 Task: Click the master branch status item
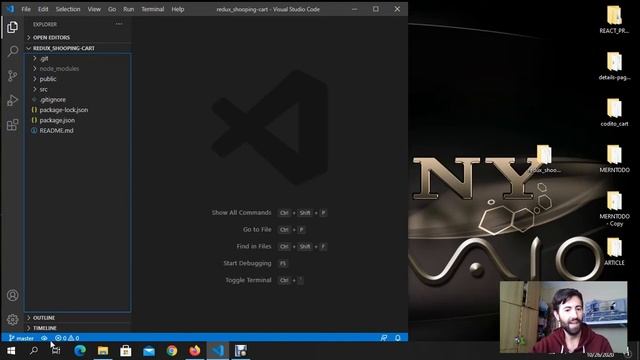point(21,338)
